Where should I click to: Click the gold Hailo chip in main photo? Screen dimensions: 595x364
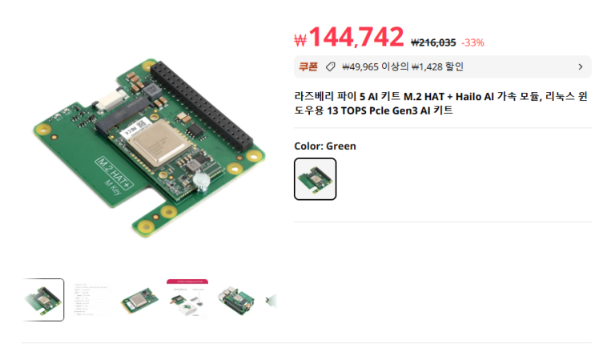(x=159, y=142)
